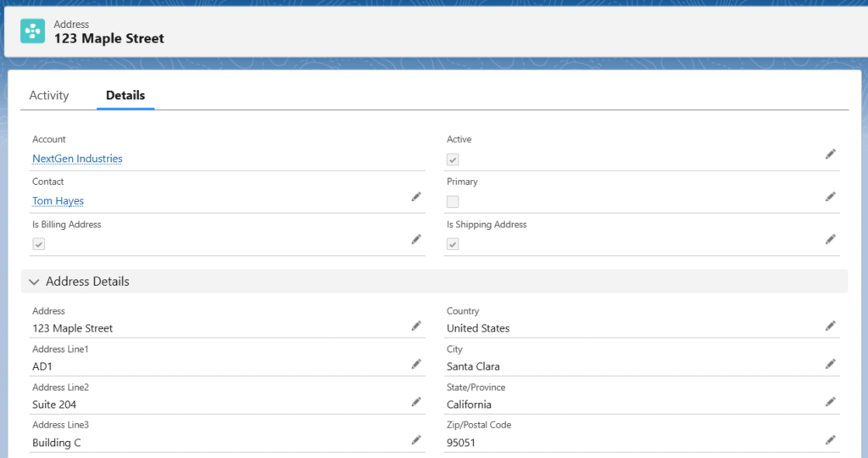Open Tom Hayes contact link
Screen dimensions: 868x458
point(58,201)
